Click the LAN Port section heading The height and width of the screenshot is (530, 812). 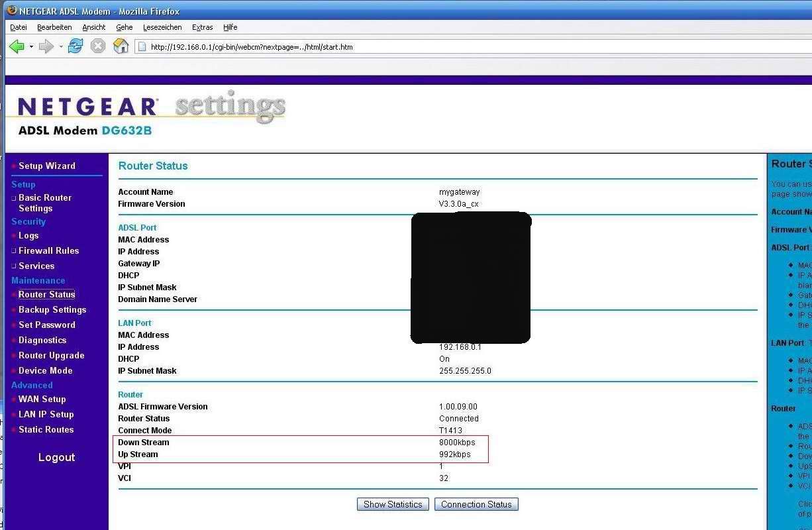pyautogui.click(x=134, y=323)
